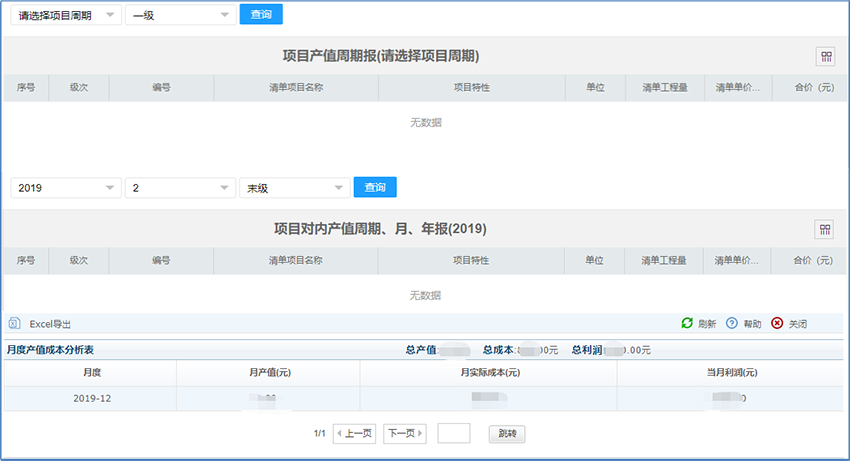Click the column settings icon in 项目产值周期报 header
The height and width of the screenshot is (461, 850).
[x=825, y=57]
